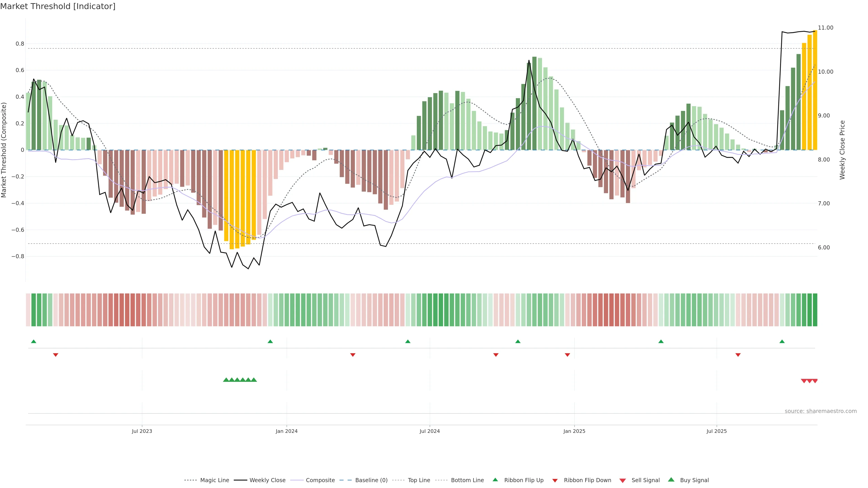
Task: Click the Market Threshold [Indicator] title
Action: click(58, 6)
